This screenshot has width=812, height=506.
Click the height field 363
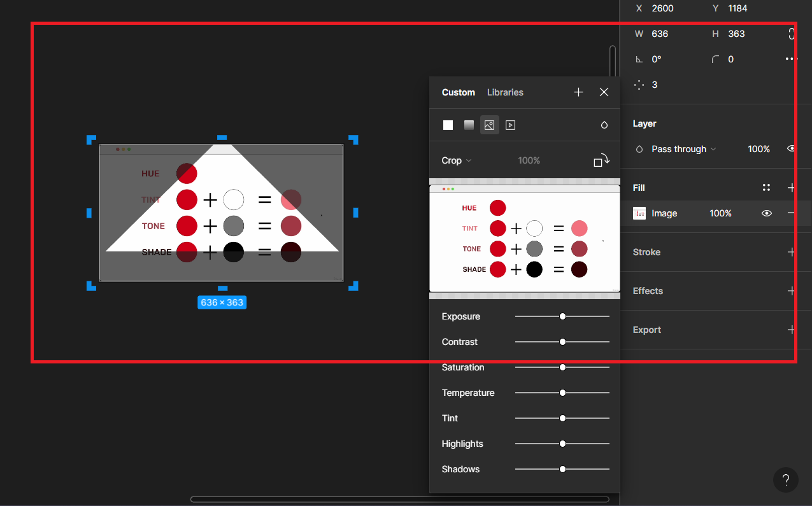(x=736, y=34)
